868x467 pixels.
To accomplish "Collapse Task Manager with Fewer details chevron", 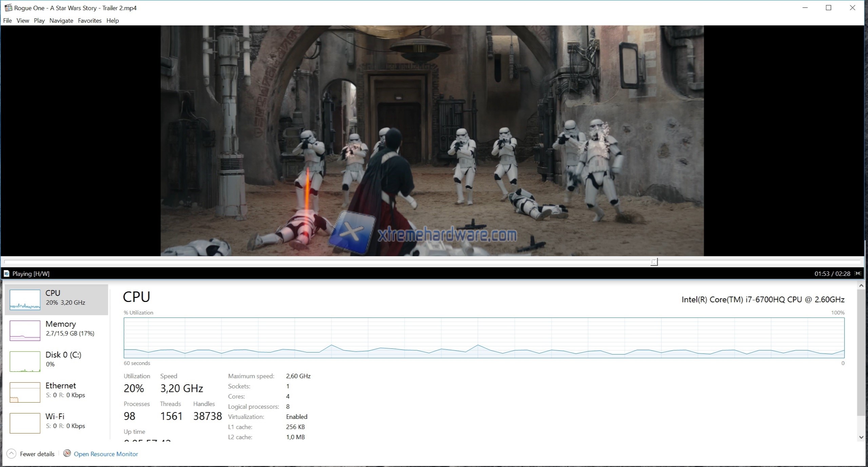I will tap(11, 454).
